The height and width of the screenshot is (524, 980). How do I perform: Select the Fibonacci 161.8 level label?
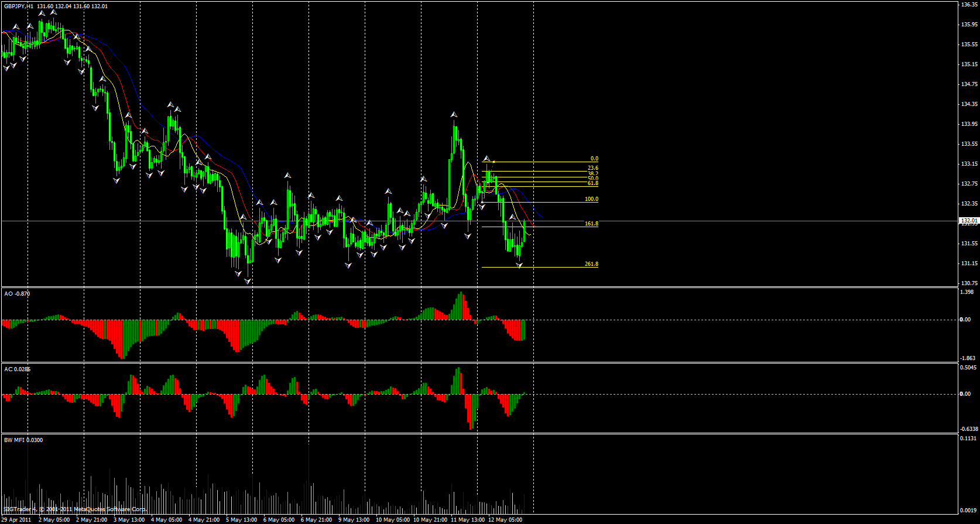pos(591,224)
